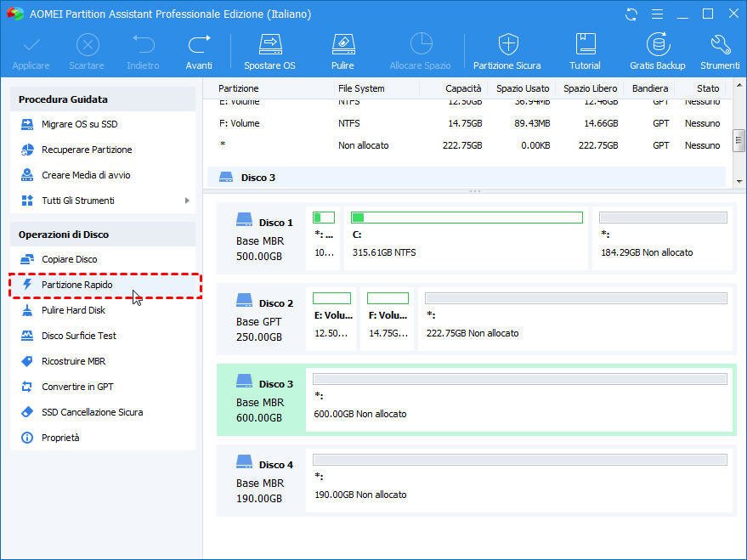Click the partition list scroll-down arrow

pos(739,182)
